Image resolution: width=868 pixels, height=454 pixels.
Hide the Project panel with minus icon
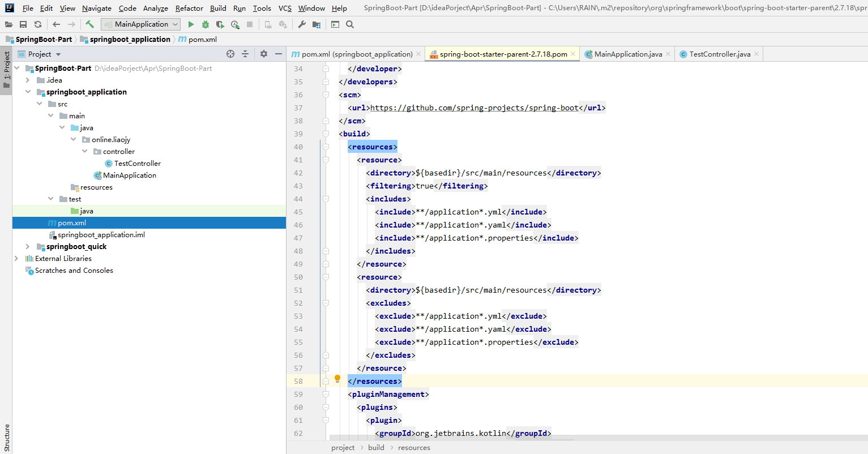point(279,54)
